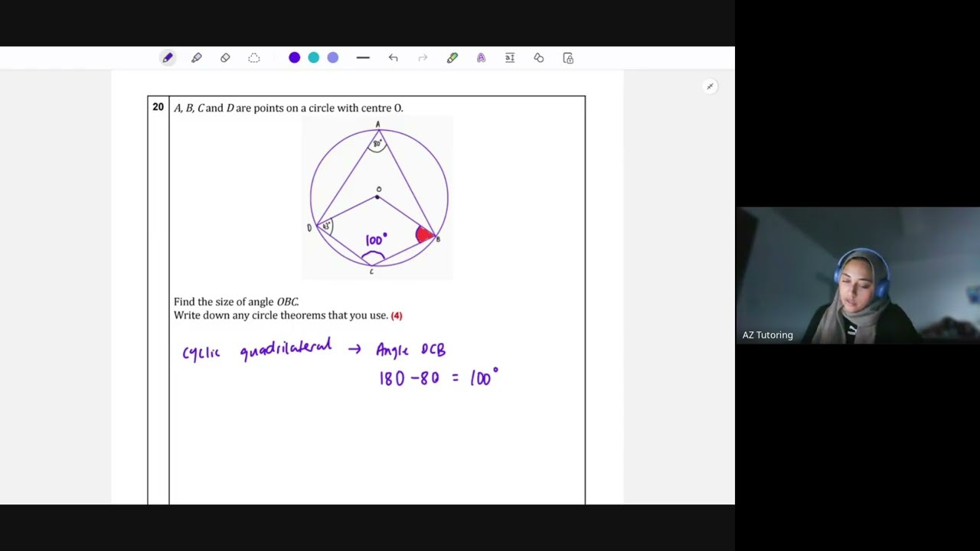980x551 pixels.
Task: Click the question number 20
Action: [x=158, y=107]
